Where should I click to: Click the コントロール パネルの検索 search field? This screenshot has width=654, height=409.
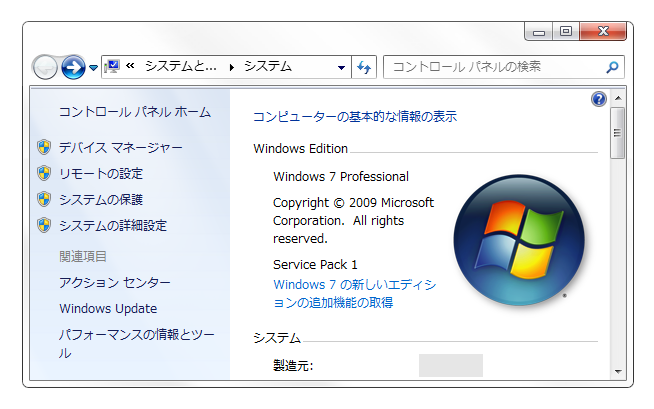click(x=495, y=67)
